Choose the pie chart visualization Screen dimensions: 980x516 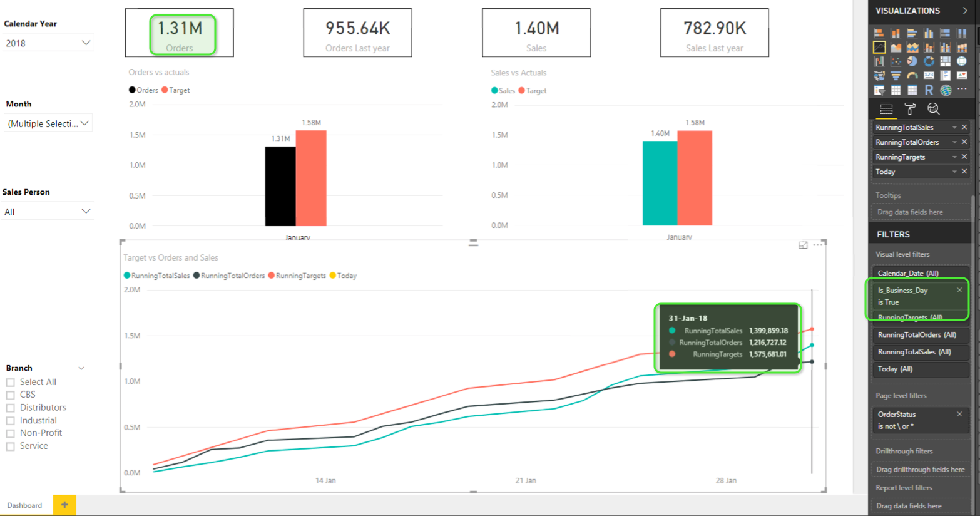click(x=912, y=61)
